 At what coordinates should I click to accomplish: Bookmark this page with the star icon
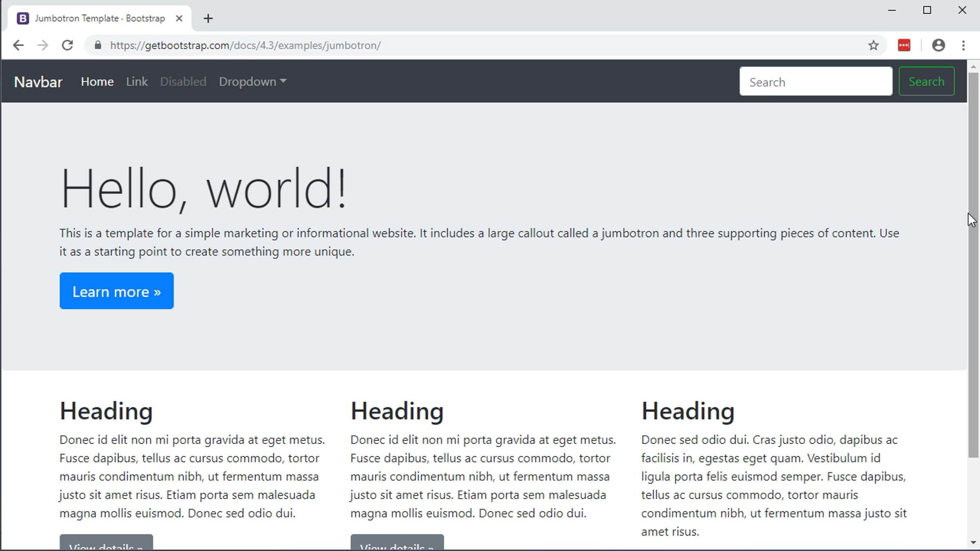point(873,45)
